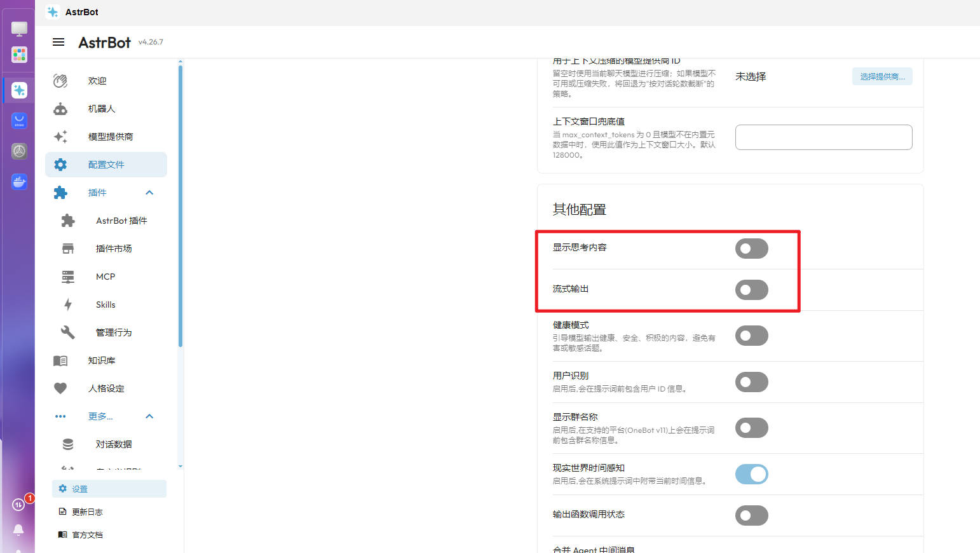The height and width of the screenshot is (553, 980).
Task: Click the 选择提供商... button
Action: tap(882, 76)
